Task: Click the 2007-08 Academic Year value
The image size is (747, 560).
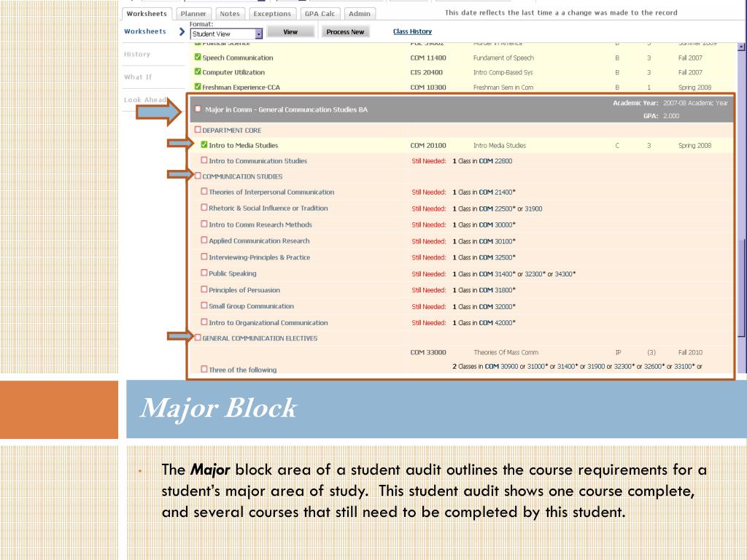Action: click(x=695, y=103)
